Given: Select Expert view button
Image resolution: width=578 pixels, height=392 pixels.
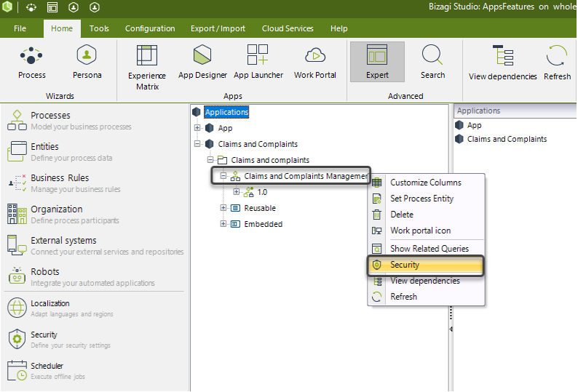Looking at the screenshot, I should (377, 62).
